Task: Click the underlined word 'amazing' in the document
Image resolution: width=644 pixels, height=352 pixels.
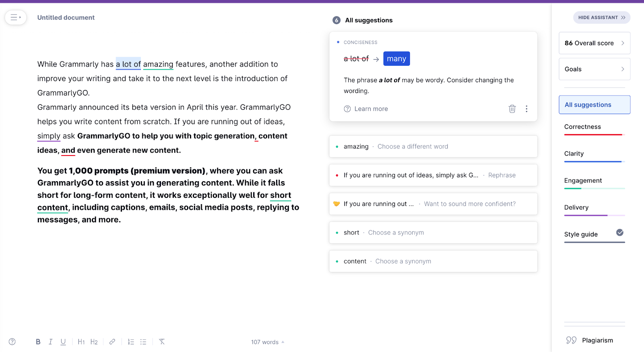Action: click(158, 64)
